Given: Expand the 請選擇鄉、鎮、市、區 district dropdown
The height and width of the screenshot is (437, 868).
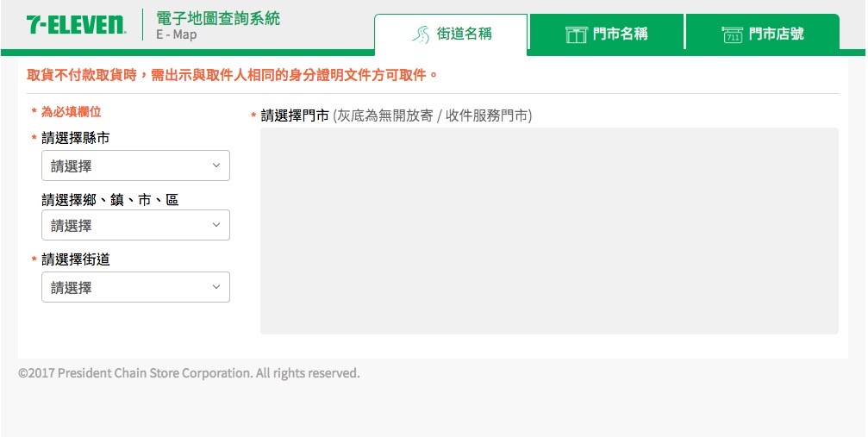Looking at the screenshot, I should 135,225.
